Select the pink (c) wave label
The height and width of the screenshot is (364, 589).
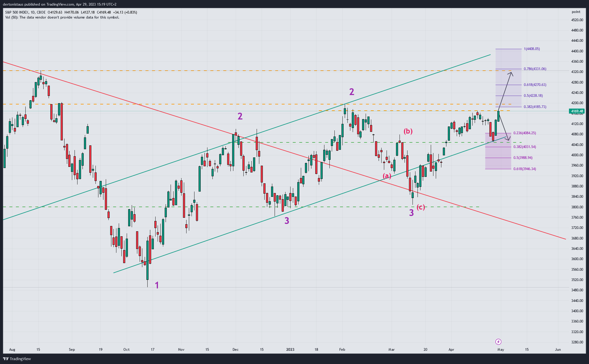[421, 207]
